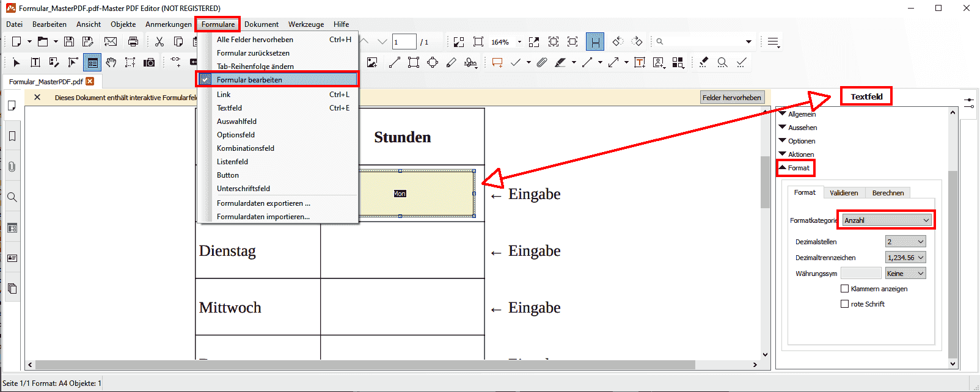Click the page number input field
The image size is (980, 392).
(403, 42)
